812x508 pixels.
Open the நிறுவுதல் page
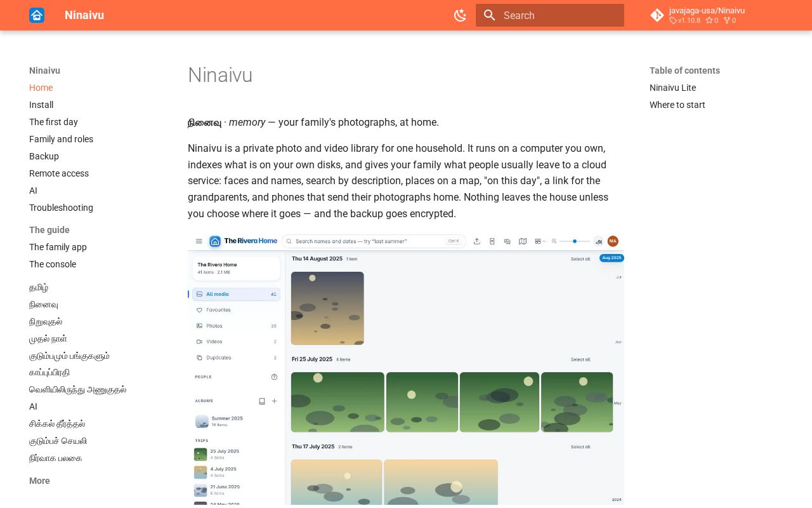pyautogui.click(x=46, y=322)
